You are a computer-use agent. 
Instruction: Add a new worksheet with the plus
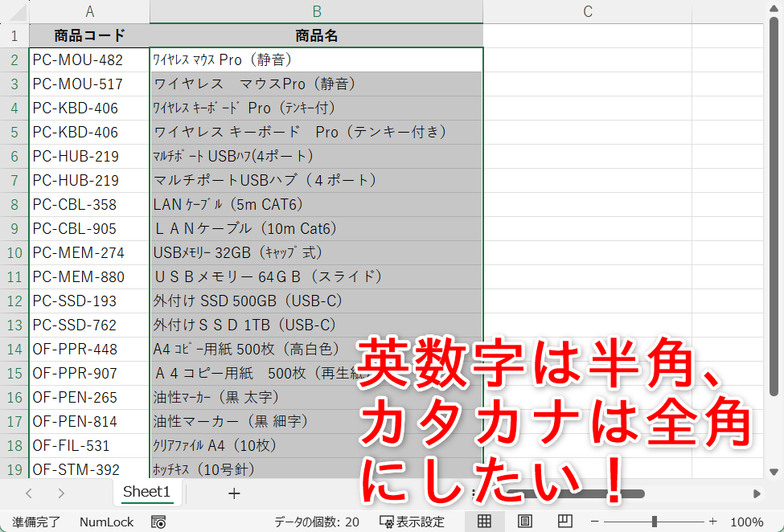pyautogui.click(x=233, y=493)
